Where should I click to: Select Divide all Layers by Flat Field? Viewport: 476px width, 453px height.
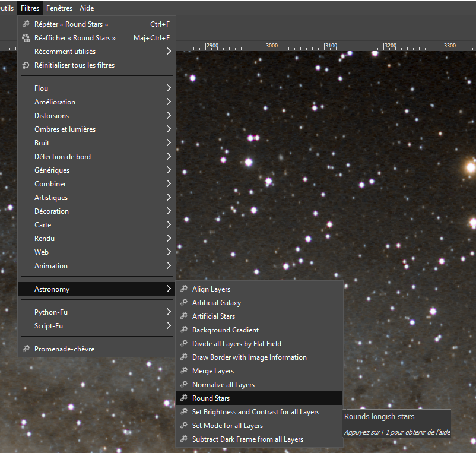pyautogui.click(x=236, y=344)
